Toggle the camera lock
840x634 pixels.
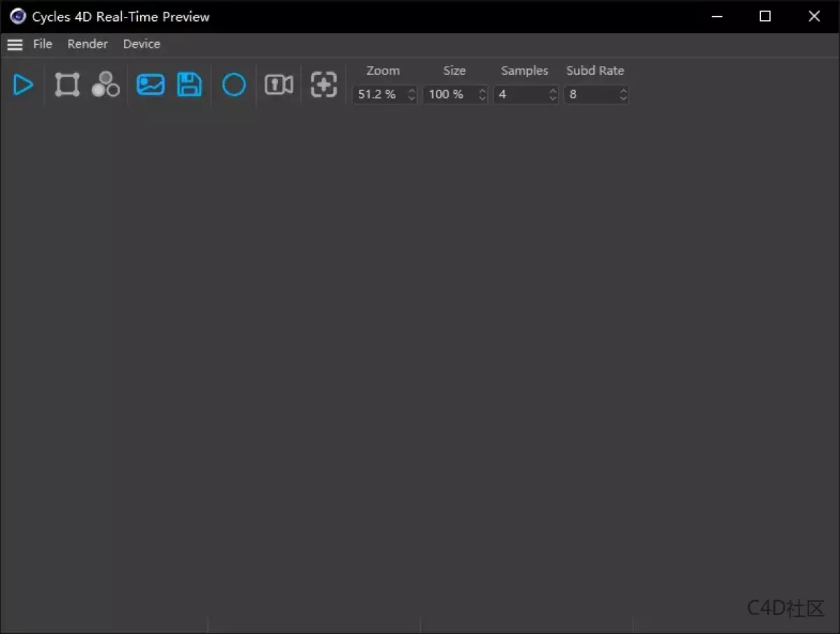point(279,85)
